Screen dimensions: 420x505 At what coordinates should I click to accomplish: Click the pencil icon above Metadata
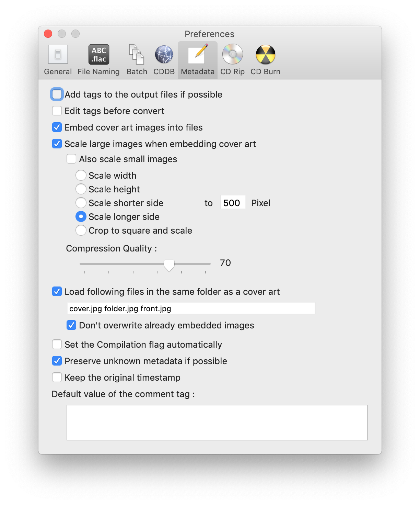[x=197, y=54]
